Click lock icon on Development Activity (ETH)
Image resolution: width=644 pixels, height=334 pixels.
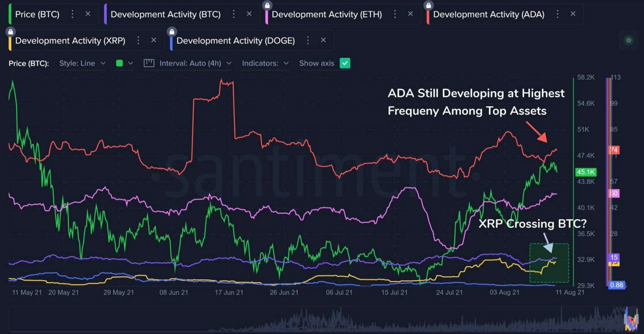[x=267, y=6]
